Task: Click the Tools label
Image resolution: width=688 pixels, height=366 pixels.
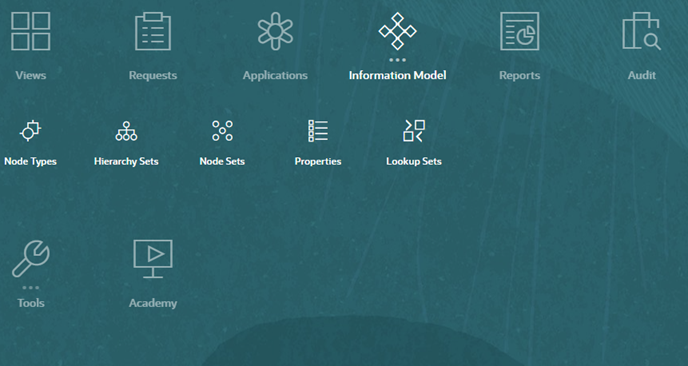Action: pyautogui.click(x=31, y=303)
